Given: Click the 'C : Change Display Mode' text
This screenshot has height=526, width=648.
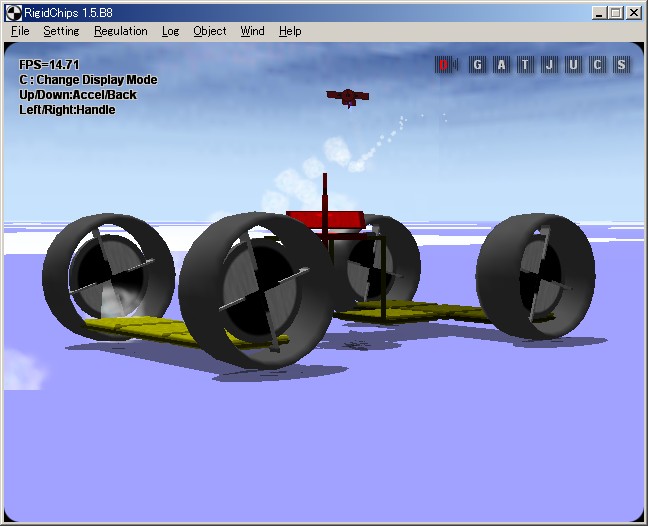Looking at the screenshot, I should click(x=88, y=80).
